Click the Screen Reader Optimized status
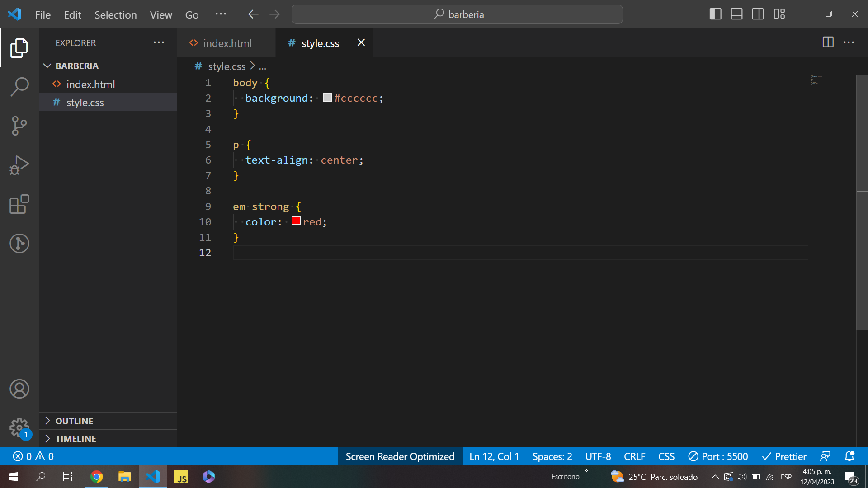 (x=400, y=456)
